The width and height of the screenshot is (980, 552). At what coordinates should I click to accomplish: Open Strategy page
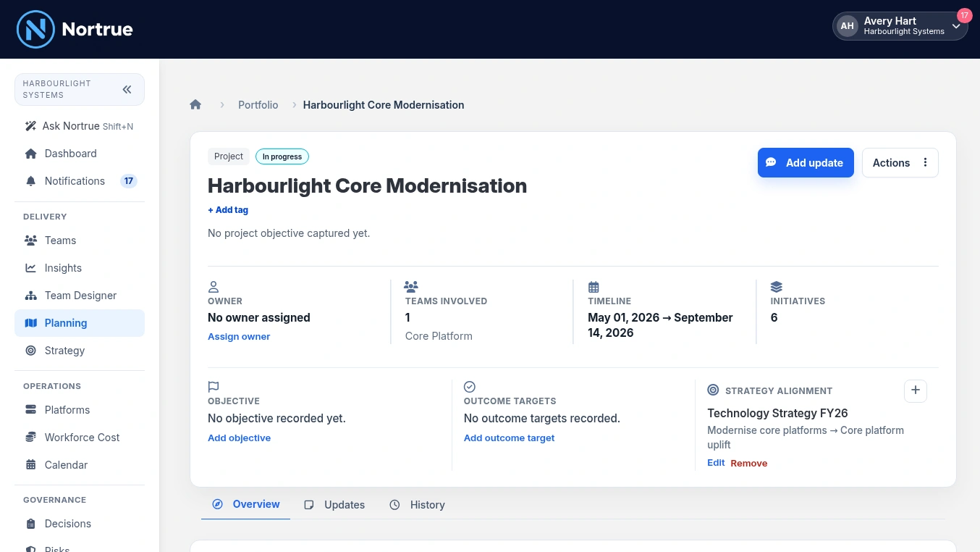click(80, 351)
